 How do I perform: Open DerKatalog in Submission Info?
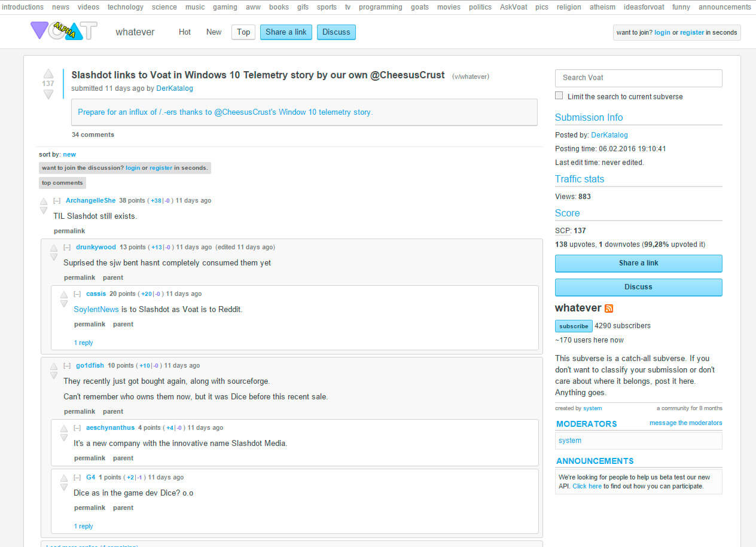[x=609, y=135]
